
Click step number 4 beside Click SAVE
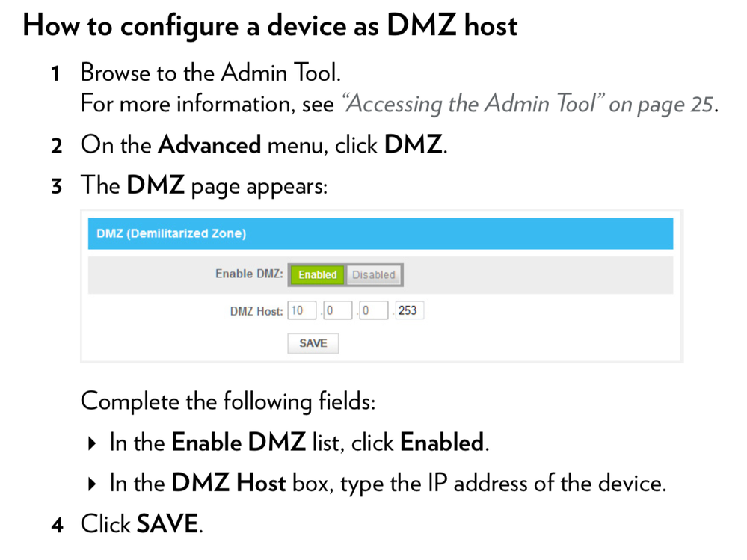coord(57,525)
